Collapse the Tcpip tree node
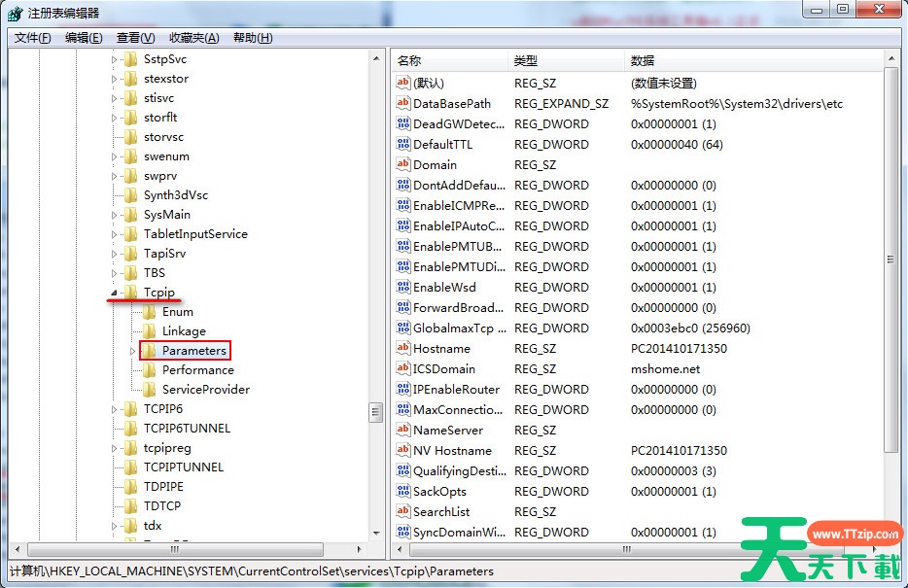 click(114, 293)
